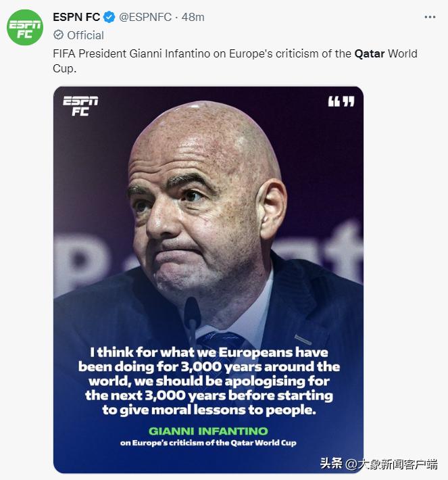Viewport: 448px width, 480px height.
Task: Click the ESPN FC display name
Action: click(76, 17)
